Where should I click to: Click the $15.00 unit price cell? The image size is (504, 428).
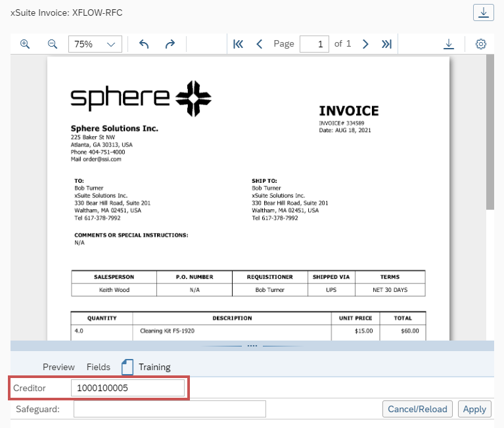pyautogui.click(x=363, y=331)
